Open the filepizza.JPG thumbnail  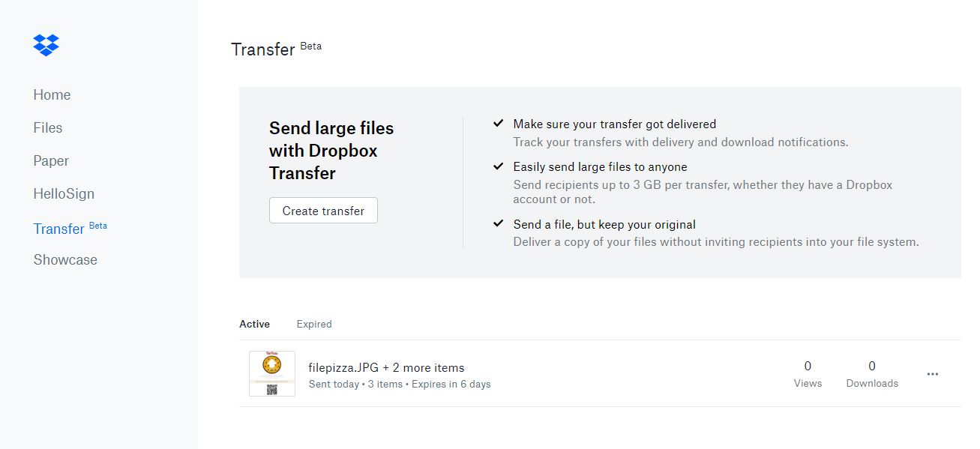271,373
